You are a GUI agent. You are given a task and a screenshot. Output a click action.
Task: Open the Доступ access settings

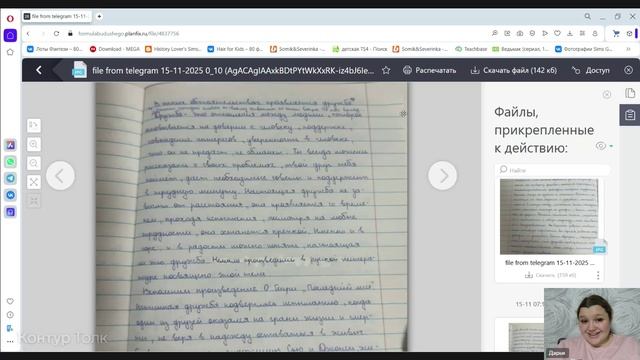pyautogui.click(x=591, y=70)
